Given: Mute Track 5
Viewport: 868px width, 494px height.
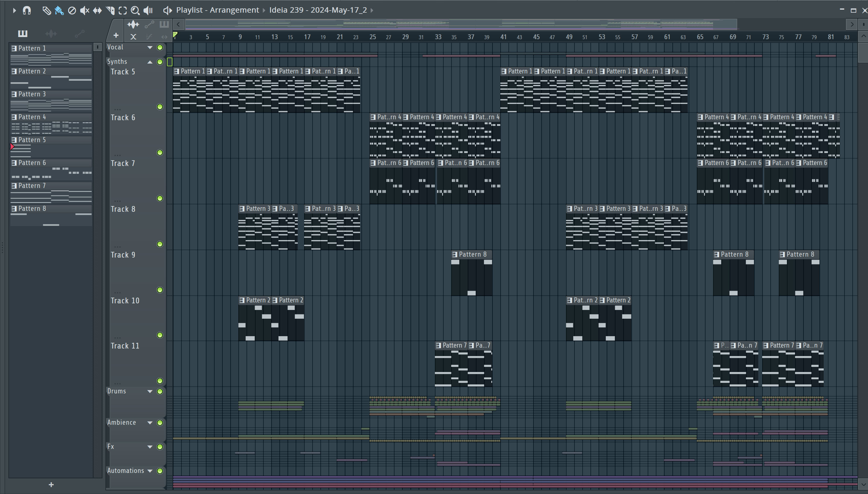Looking at the screenshot, I should coord(160,107).
